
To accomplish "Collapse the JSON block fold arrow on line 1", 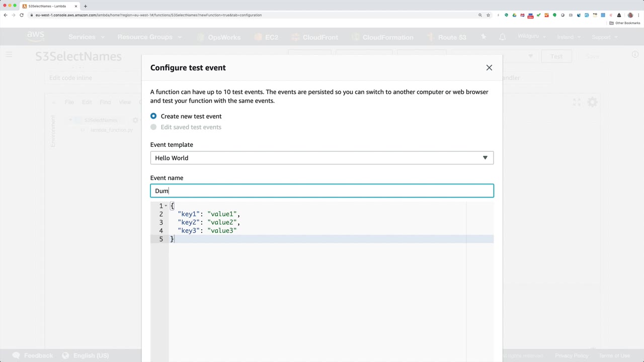I will pos(166,206).
